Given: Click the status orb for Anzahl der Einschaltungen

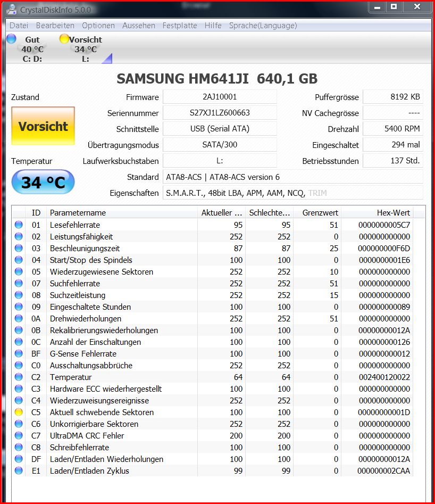Looking at the screenshot, I should pos(19,342).
